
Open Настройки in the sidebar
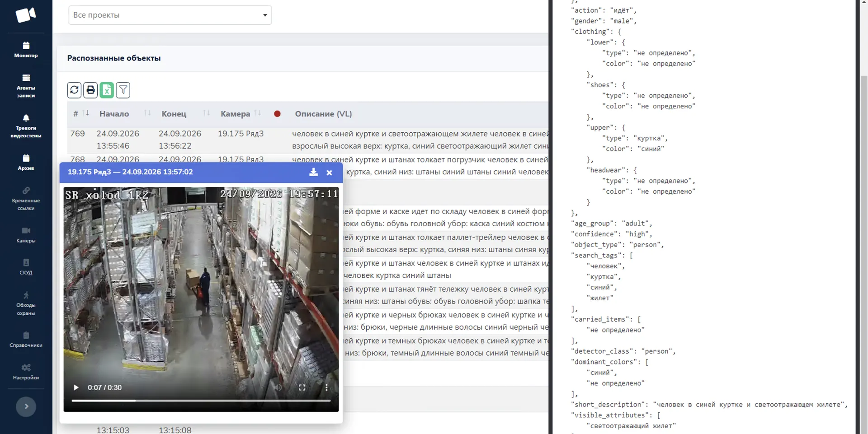tap(26, 372)
